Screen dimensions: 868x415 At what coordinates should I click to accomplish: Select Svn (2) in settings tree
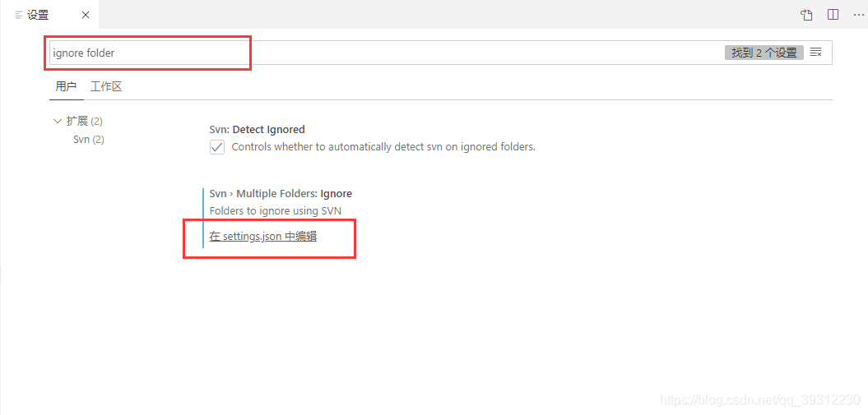89,139
